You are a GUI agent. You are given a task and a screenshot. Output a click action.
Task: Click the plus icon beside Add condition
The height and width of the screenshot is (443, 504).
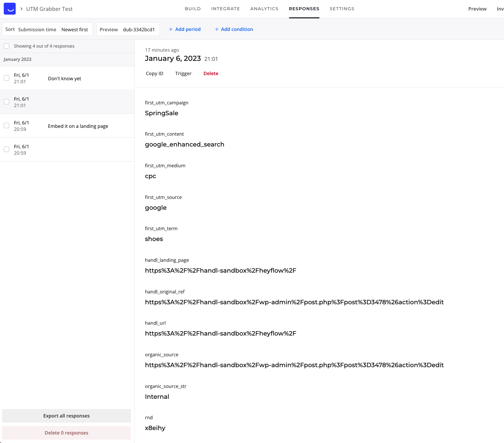pyautogui.click(x=216, y=30)
